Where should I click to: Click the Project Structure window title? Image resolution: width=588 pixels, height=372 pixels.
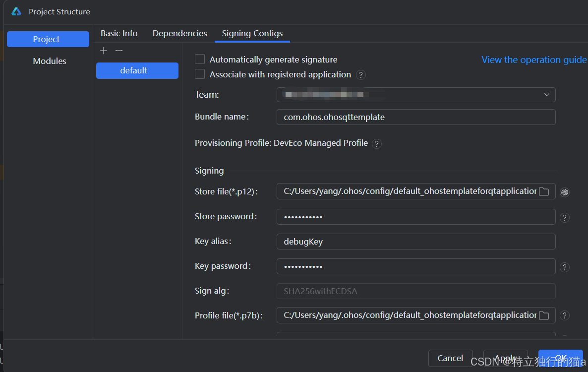[x=59, y=11]
